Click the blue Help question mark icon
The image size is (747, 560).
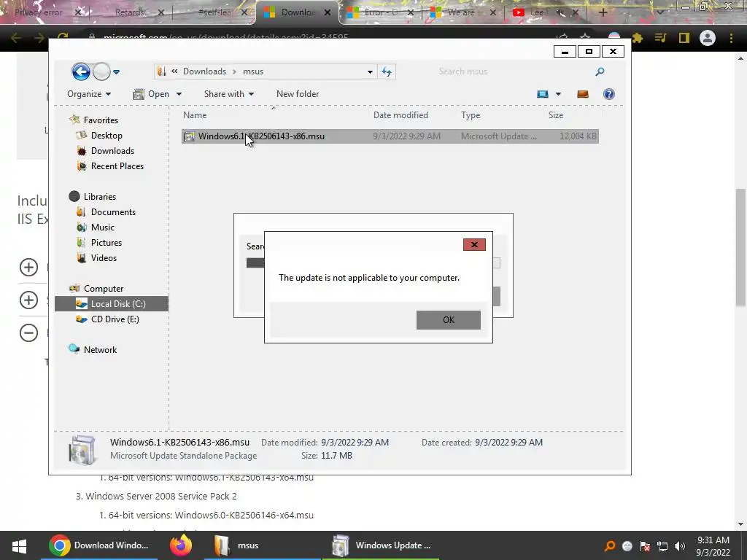click(x=609, y=94)
